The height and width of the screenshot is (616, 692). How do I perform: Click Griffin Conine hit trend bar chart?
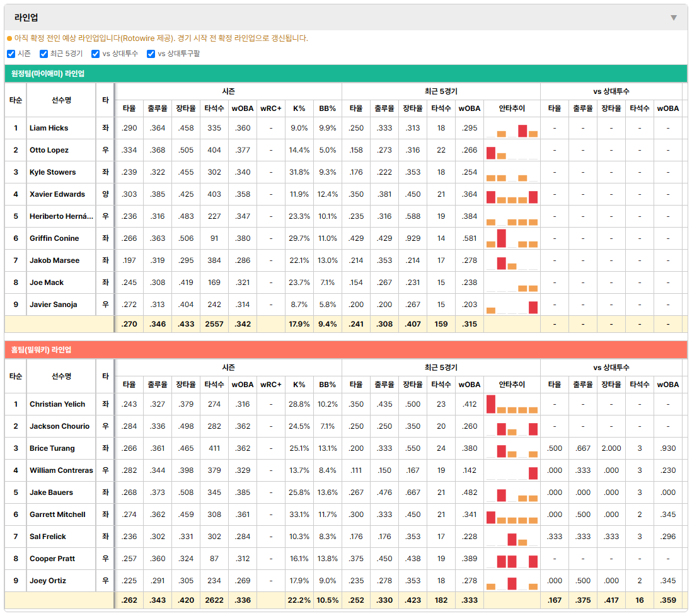(x=512, y=238)
